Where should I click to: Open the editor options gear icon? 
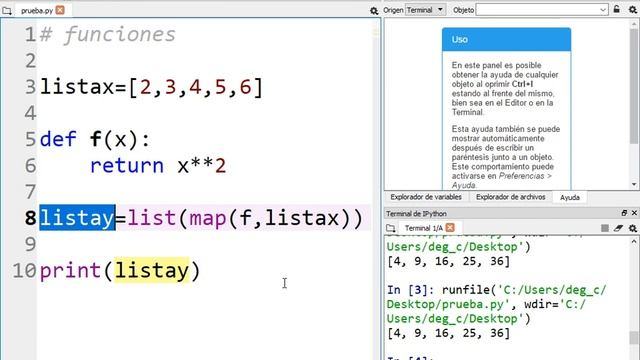point(374,11)
